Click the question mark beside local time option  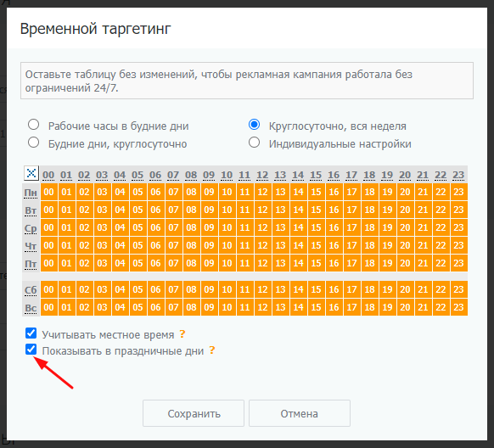click(x=182, y=333)
